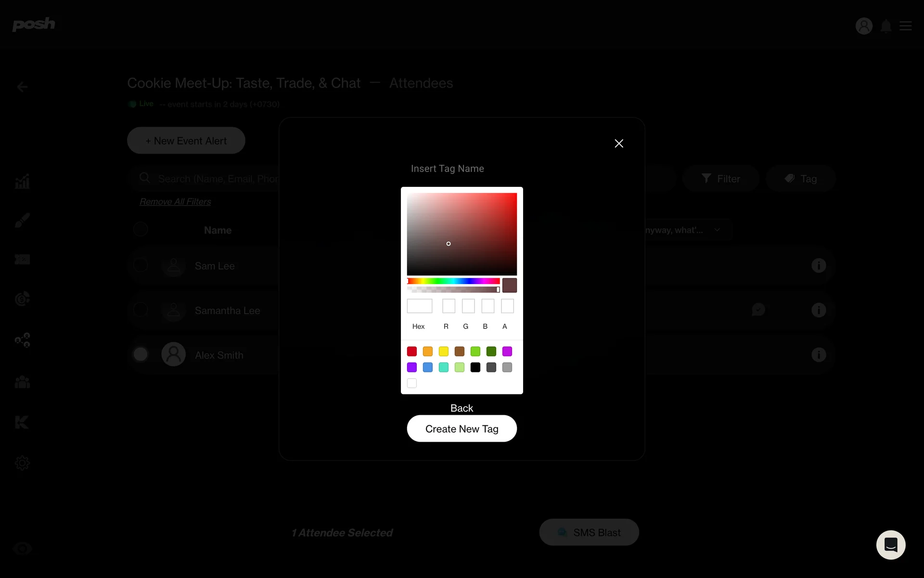Click the analytics chart sidebar icon

[22, 182]
